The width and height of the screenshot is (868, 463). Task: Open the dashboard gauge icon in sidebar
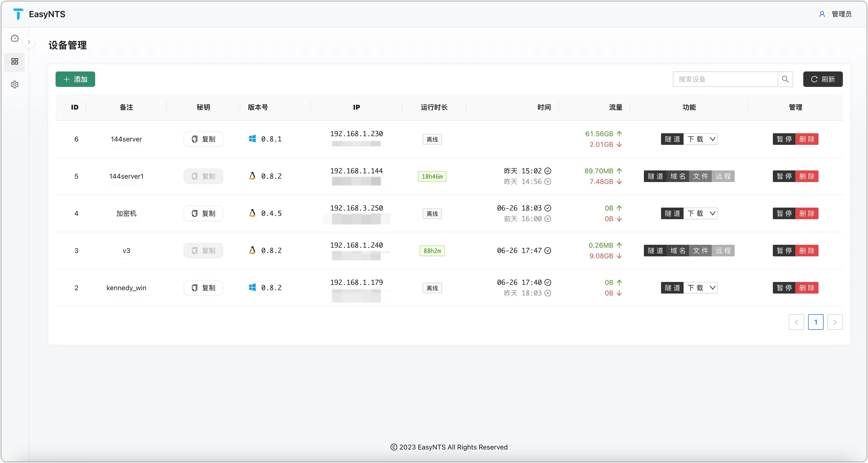[14, 38]
